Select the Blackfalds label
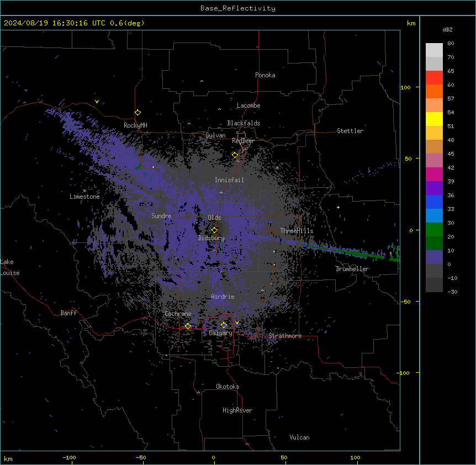476x465 pixels. coord(244,123)
